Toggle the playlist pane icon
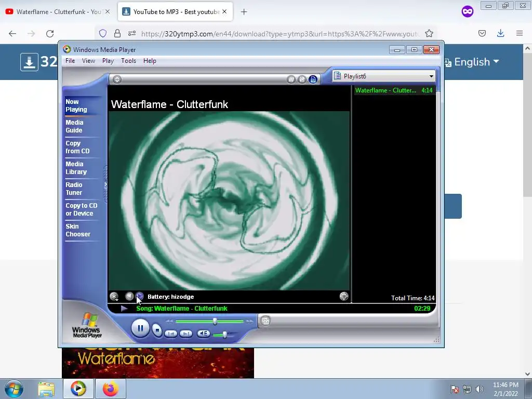This screenshot has width=532, height=399. (x=313, y=79)
